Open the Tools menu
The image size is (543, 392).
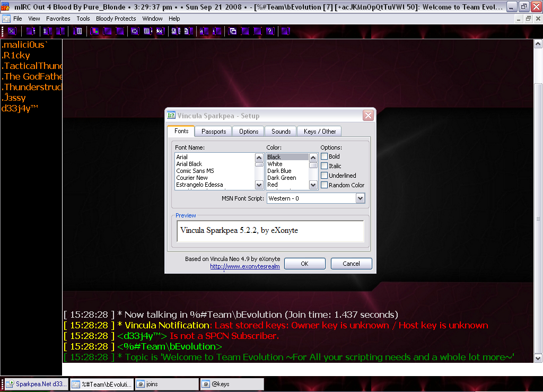[x=83, y=19]
